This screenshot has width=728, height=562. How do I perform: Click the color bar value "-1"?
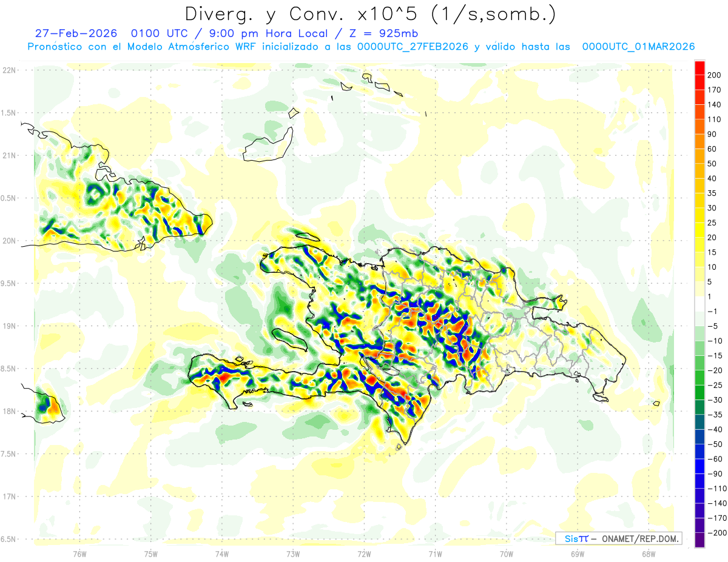713,312
